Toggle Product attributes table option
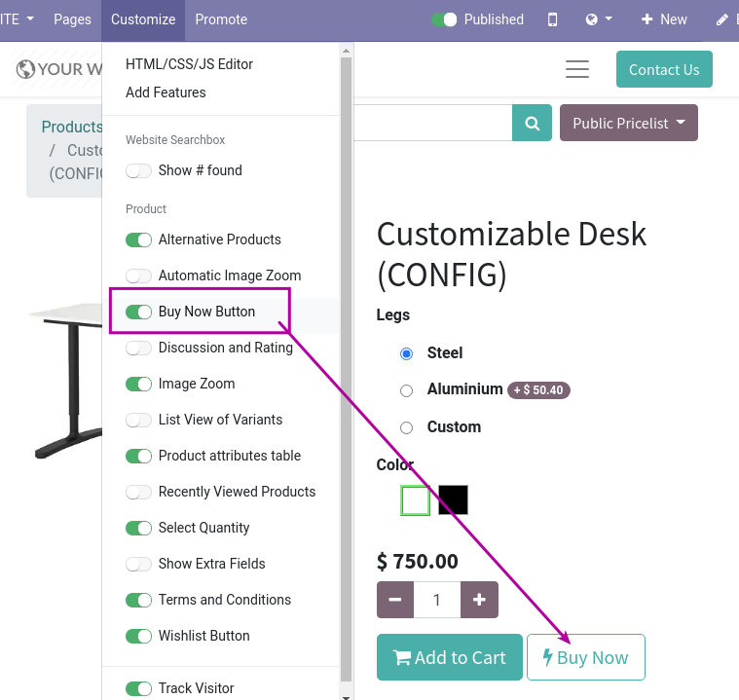 (x=138, y=456)
